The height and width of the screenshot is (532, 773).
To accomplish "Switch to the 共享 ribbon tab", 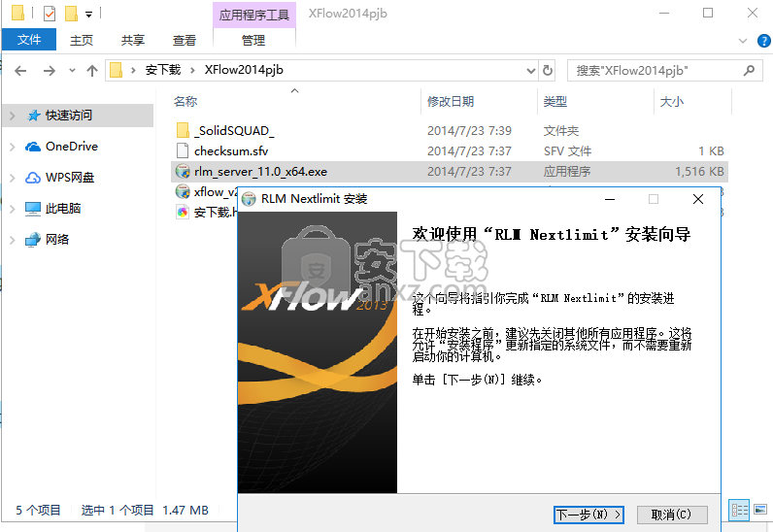I will coord(133,40).
